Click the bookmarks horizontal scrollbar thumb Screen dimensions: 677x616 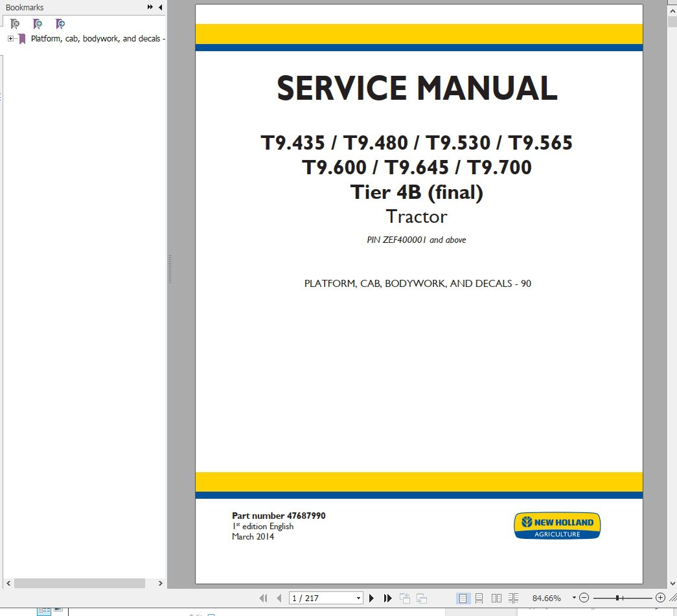tap(80, 583)
